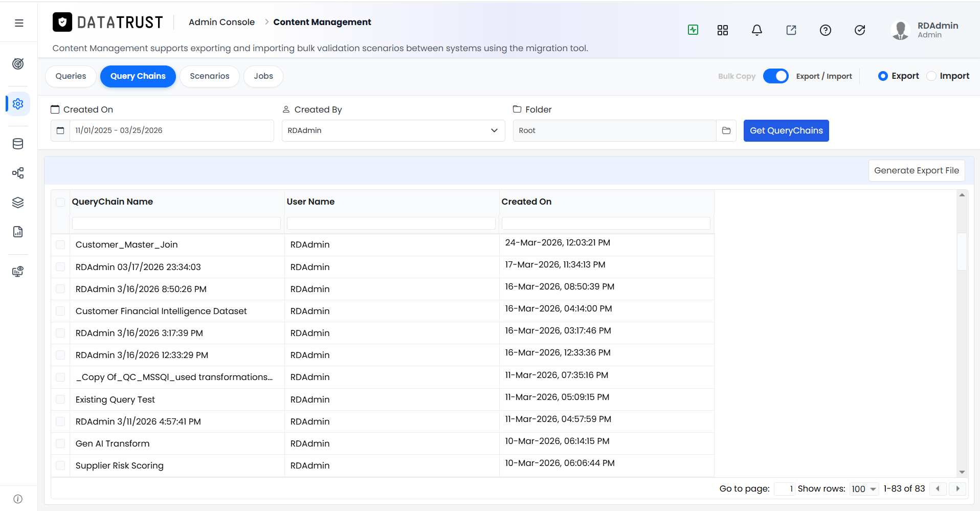Open the report chart sidebar icon
The height and width of the screenshot is (511, 980).
(x=18, y=232)
